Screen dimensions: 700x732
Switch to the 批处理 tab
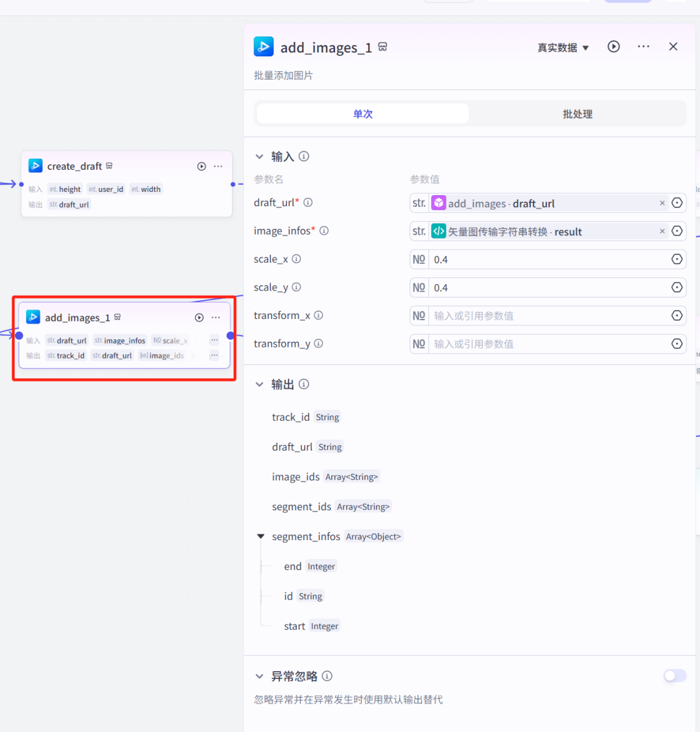[577, 113]
